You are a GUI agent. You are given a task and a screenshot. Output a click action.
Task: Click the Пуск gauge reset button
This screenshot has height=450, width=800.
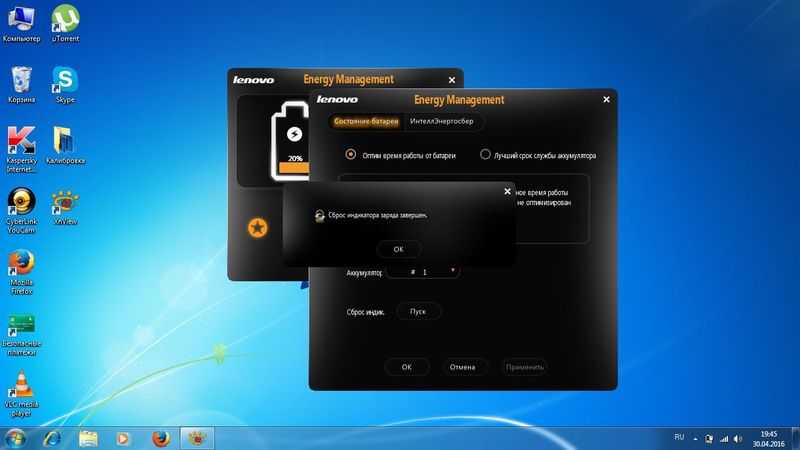coord(418,311)
